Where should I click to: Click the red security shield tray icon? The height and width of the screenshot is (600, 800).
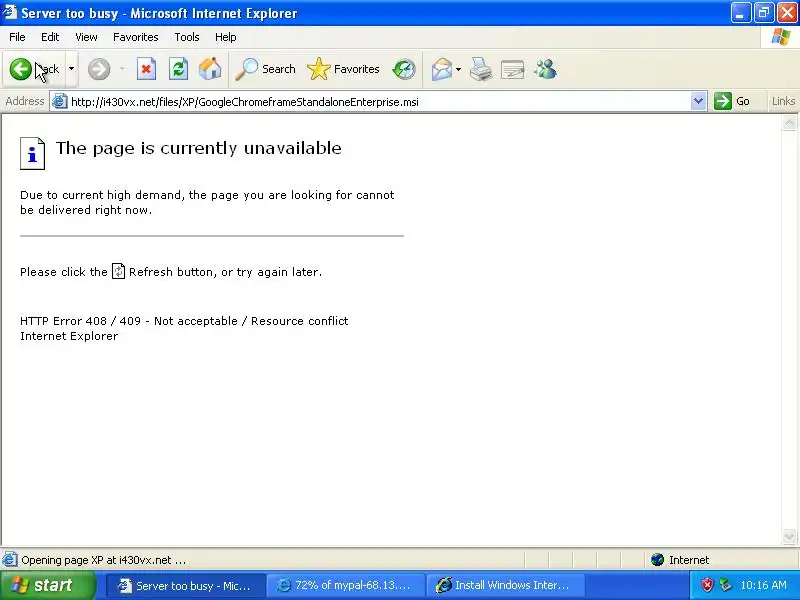click(707, 585)
